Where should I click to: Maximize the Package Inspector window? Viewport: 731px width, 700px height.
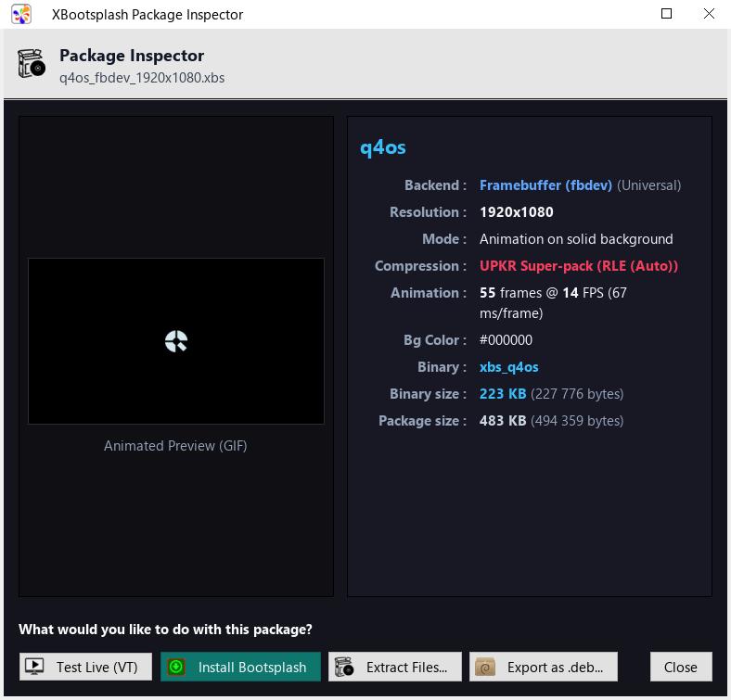coord(666,14)
